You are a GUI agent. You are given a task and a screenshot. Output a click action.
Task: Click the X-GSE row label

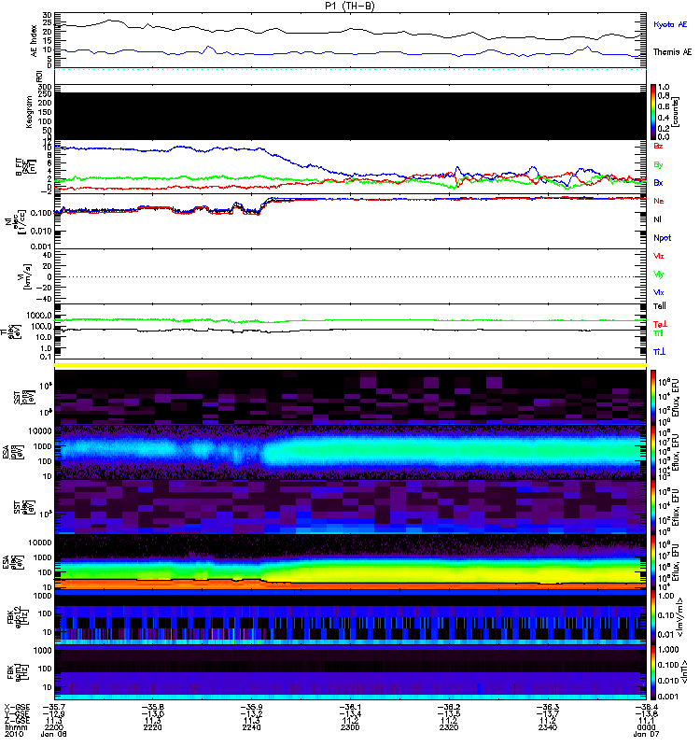[16, 708]
